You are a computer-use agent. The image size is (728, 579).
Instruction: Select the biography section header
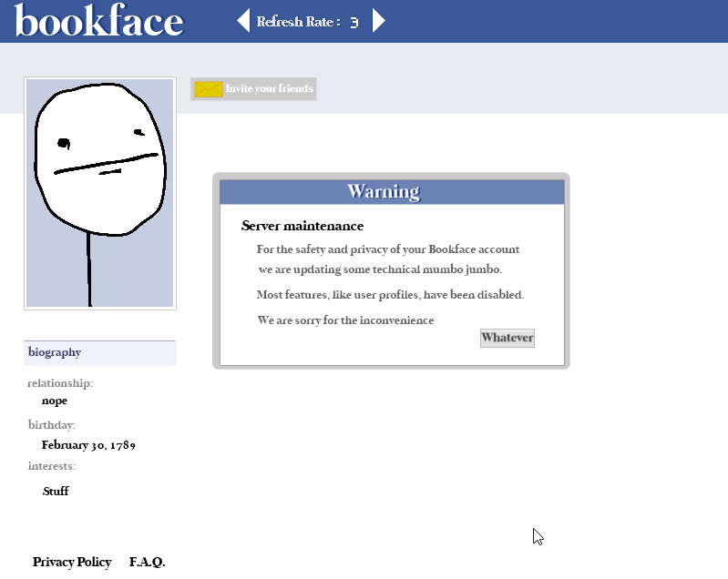(100, 352)
